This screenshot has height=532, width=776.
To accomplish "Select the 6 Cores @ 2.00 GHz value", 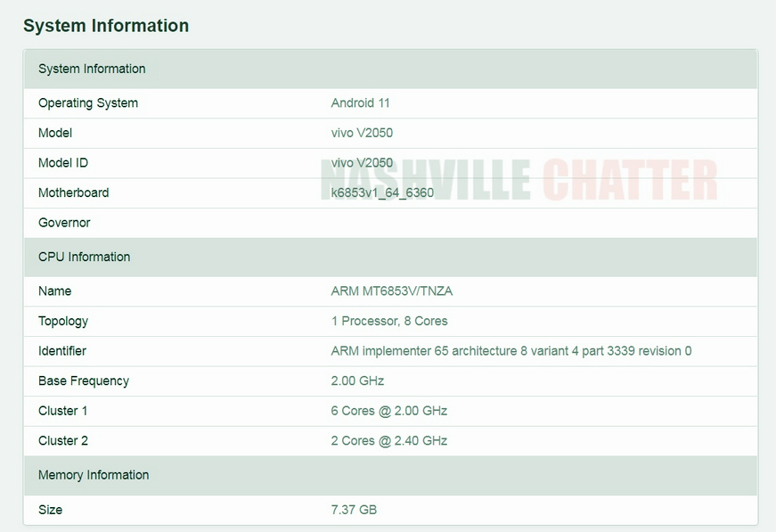I will (388, 411).
